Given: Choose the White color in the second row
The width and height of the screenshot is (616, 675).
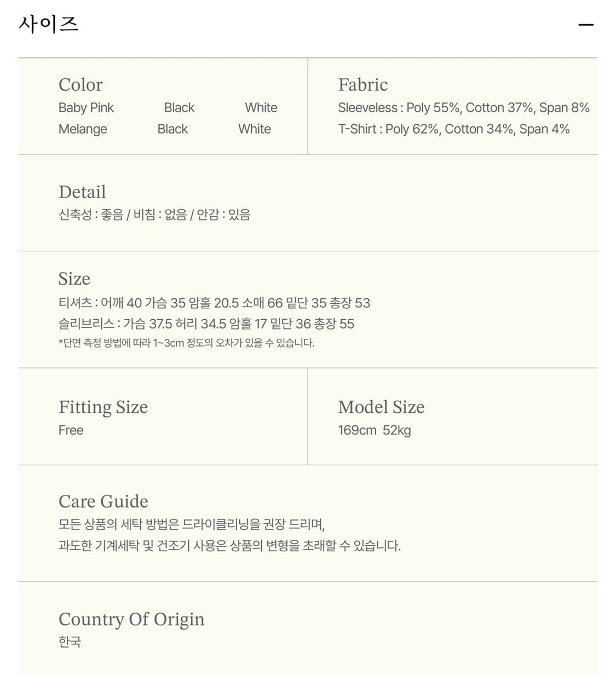Looking at the screenshot, I should tap(254, 129).
